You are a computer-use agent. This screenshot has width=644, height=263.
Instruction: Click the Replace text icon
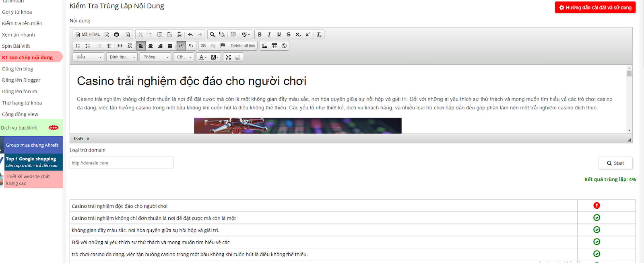click(222, 35)
